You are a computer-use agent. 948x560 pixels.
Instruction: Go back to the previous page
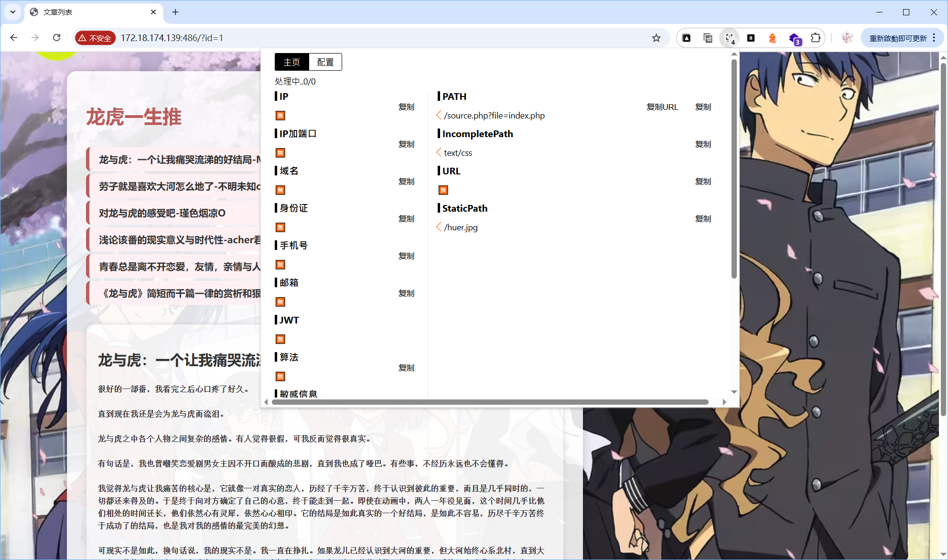[13, 38]
